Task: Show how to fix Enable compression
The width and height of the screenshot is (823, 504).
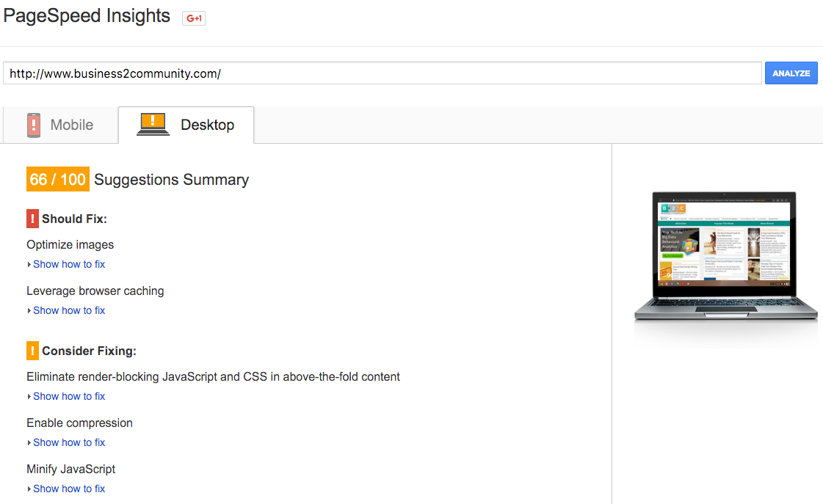Action: (x=69, y=442)
